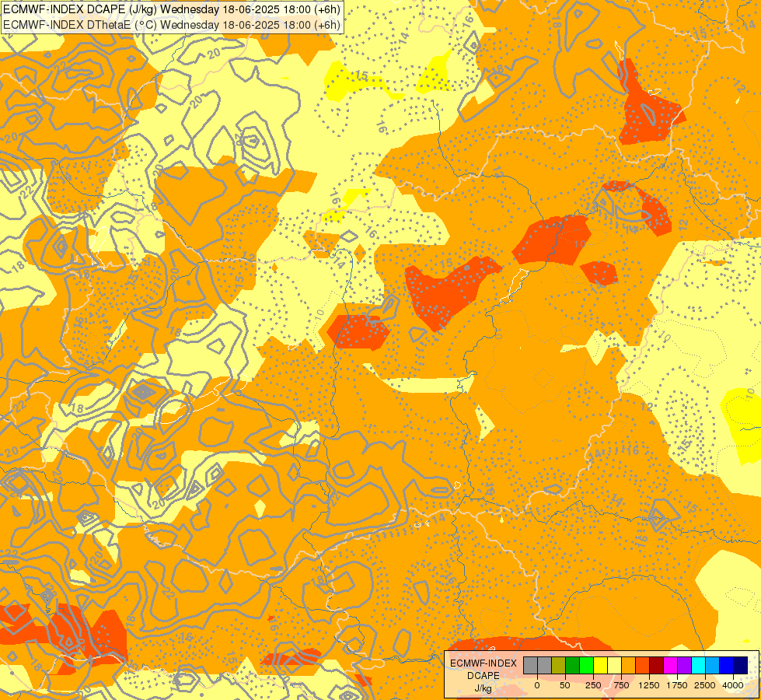Select the cyan legend swatch

tap(698, 666)
